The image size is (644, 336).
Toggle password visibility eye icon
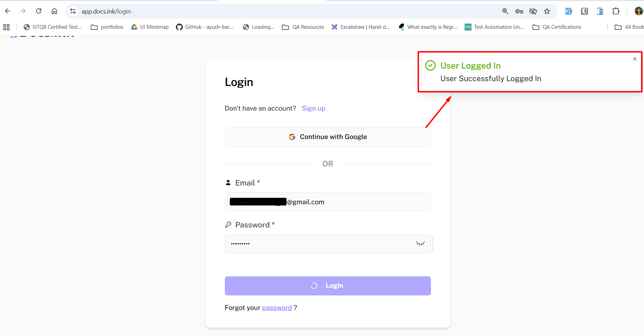click(420, 243)
